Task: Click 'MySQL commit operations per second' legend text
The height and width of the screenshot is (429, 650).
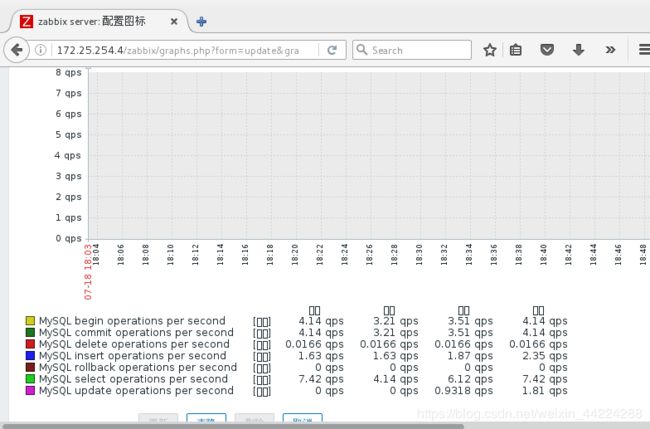Action: point(136,332)
